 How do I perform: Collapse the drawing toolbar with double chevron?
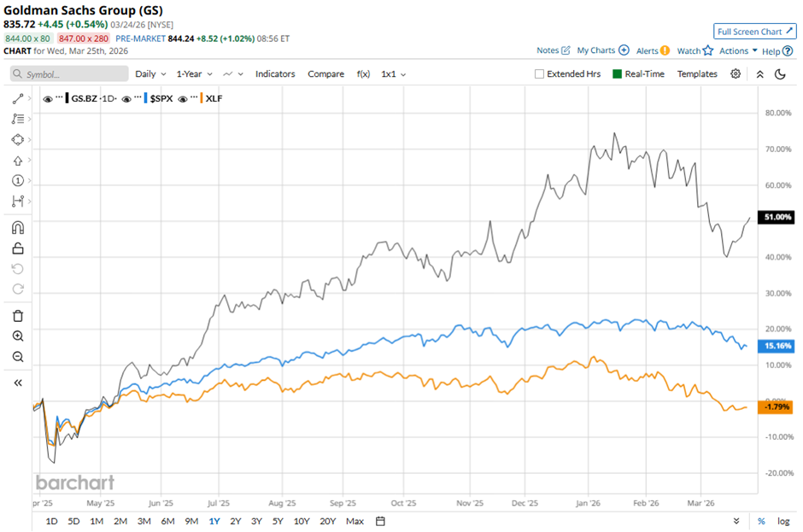17,383
